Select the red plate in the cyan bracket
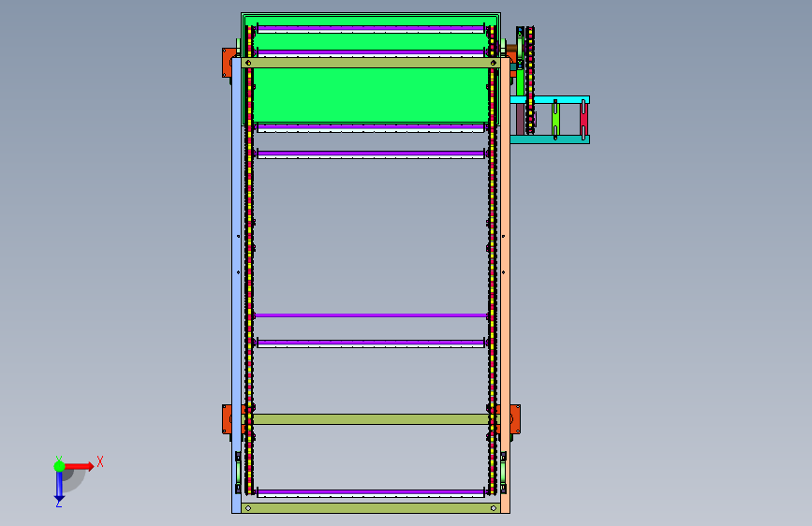The height and width of the screenshot is (526, 812). click(x=583, y=120)
